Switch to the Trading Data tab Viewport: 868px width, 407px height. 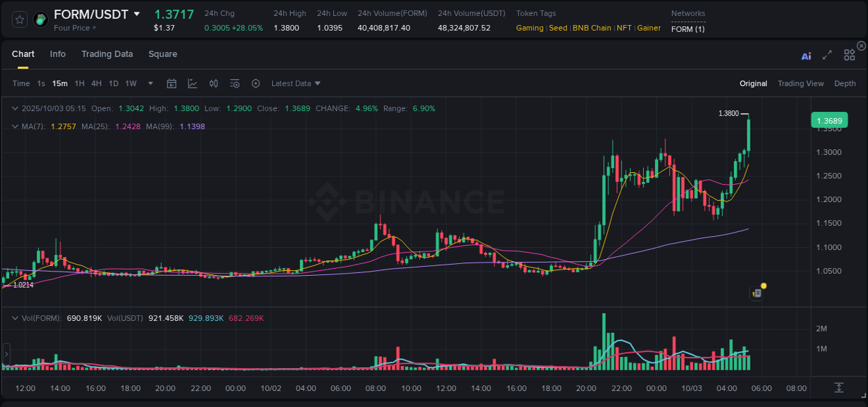(107, 54)
